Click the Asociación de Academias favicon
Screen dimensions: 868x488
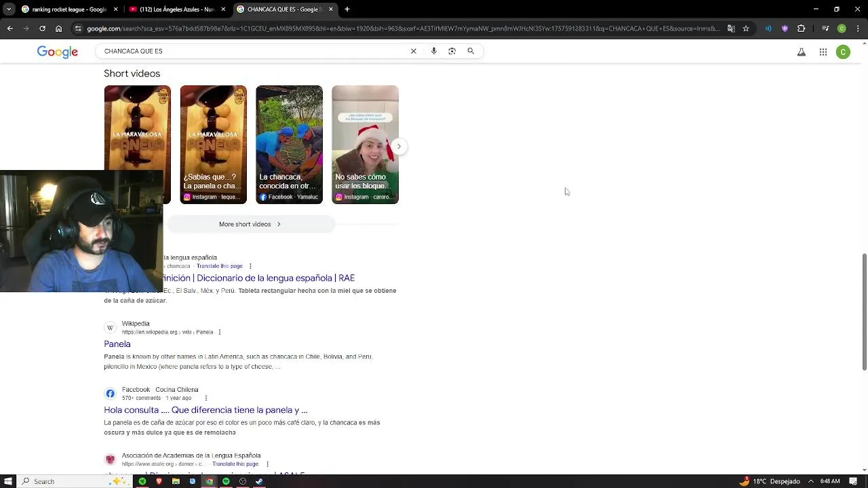click(x=110, y=460)
